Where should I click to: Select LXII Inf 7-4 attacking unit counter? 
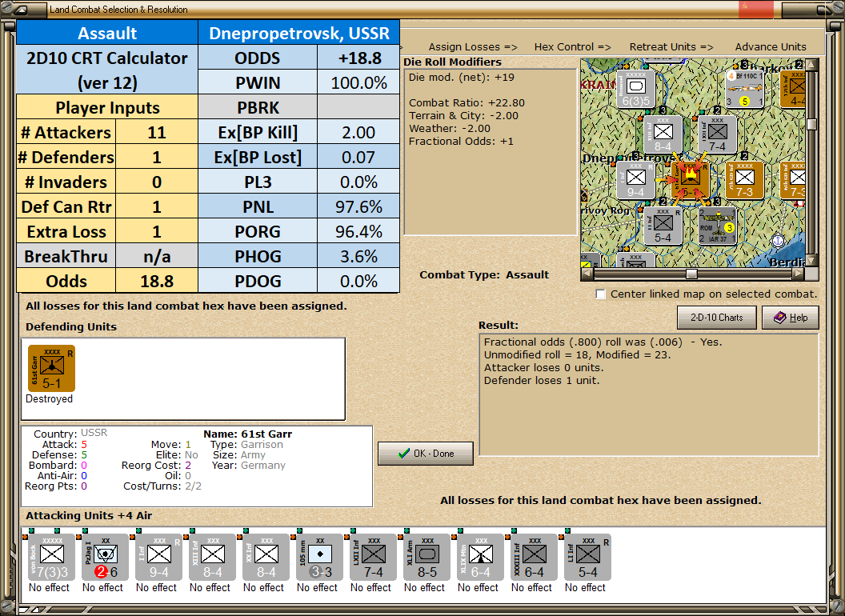point(373,558)
